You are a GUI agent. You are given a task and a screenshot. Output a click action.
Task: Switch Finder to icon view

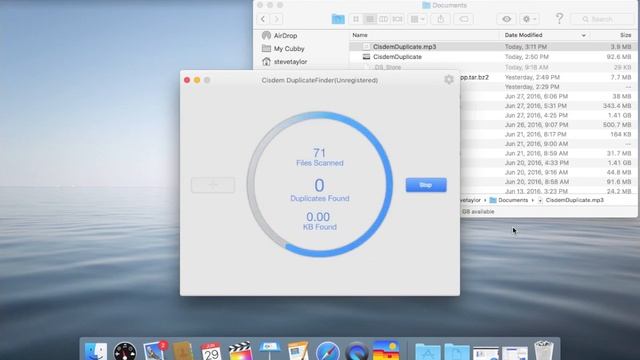pyautogui.click(x=356, y=19)
